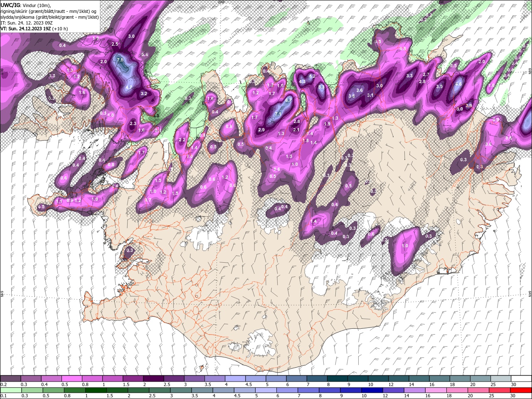The image size is (532, 399).
Task: Click the 2.2 map value
Action: tap(182, 140)
